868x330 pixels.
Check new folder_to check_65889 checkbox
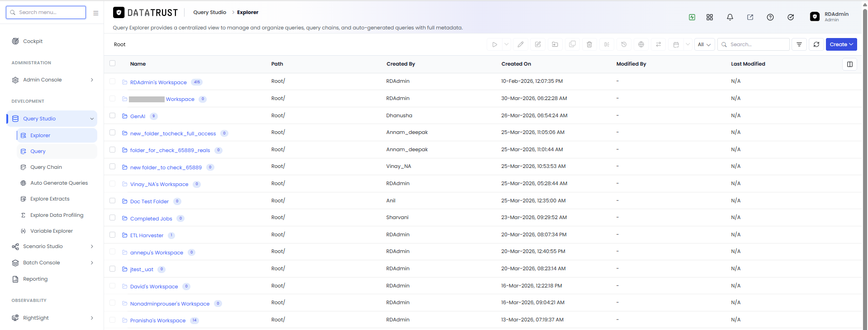click(113, 167)
